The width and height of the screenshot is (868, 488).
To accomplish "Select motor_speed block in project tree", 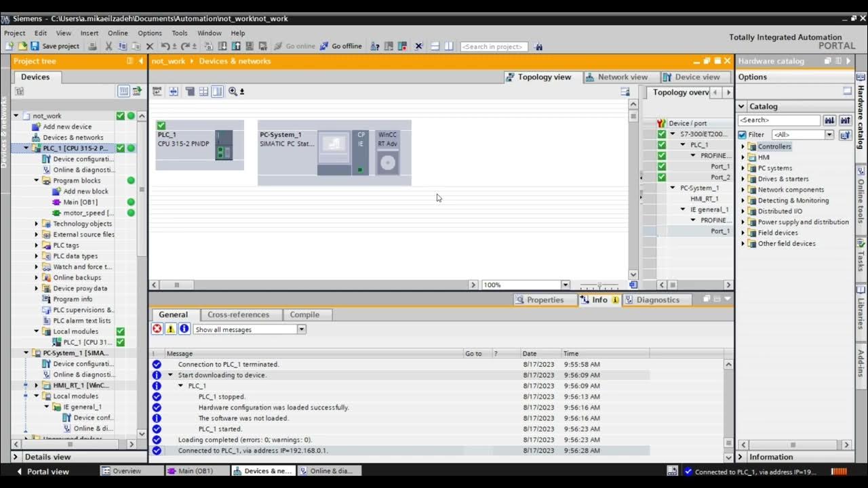I will 88,213.
